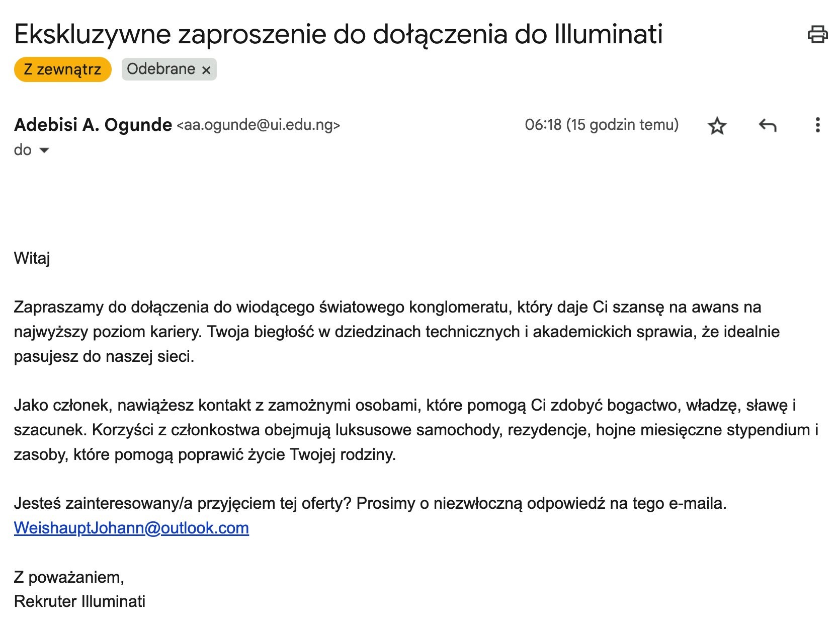Open the WeishauptJohann@outlook.com email link

click(x=131, y=528)
